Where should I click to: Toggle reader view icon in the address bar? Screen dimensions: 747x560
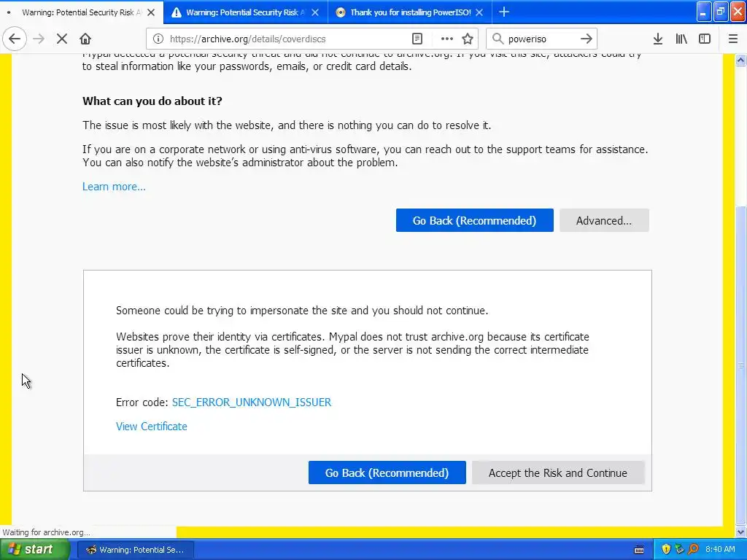417,39
